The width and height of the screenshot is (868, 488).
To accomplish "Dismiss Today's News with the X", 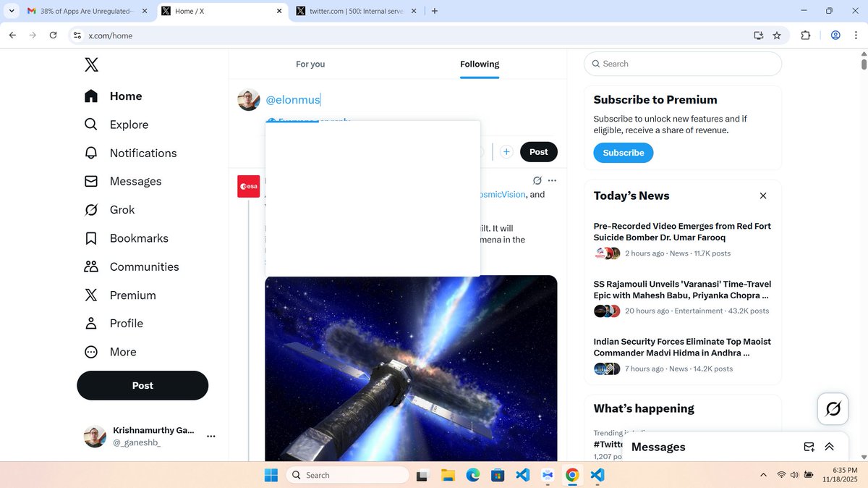I will [763, 195].
